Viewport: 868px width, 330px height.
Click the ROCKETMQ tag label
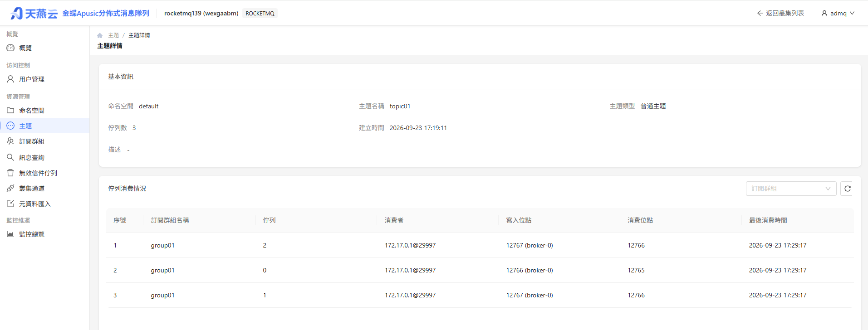coord(260,14)
